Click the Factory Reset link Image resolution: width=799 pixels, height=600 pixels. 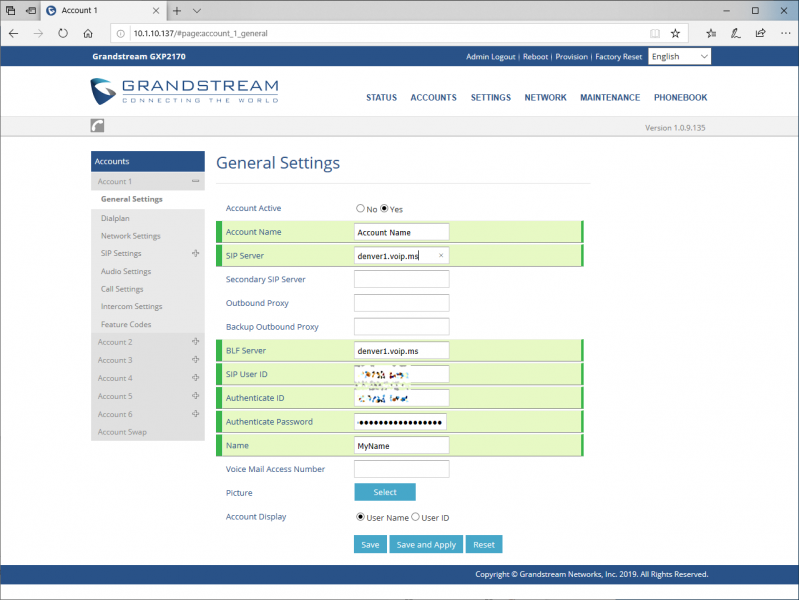619,57
